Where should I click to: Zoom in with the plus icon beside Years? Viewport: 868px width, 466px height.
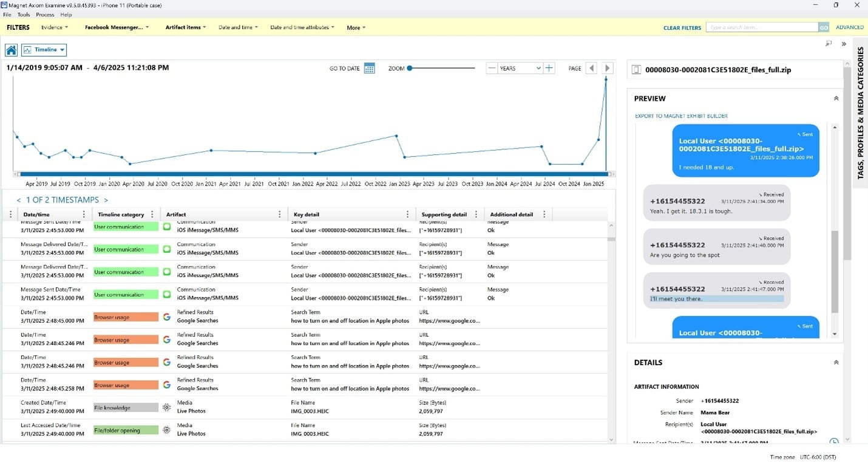[x=549, y=68]
